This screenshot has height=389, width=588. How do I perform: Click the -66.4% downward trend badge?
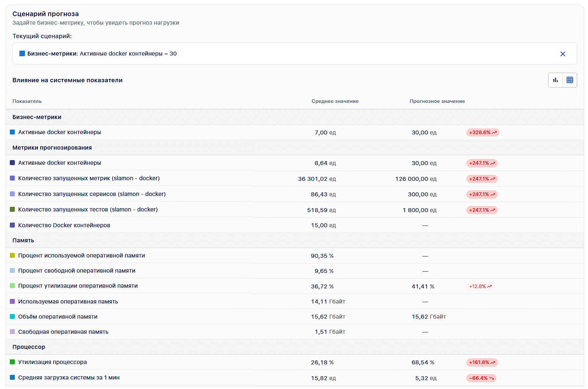click(481, 378)
